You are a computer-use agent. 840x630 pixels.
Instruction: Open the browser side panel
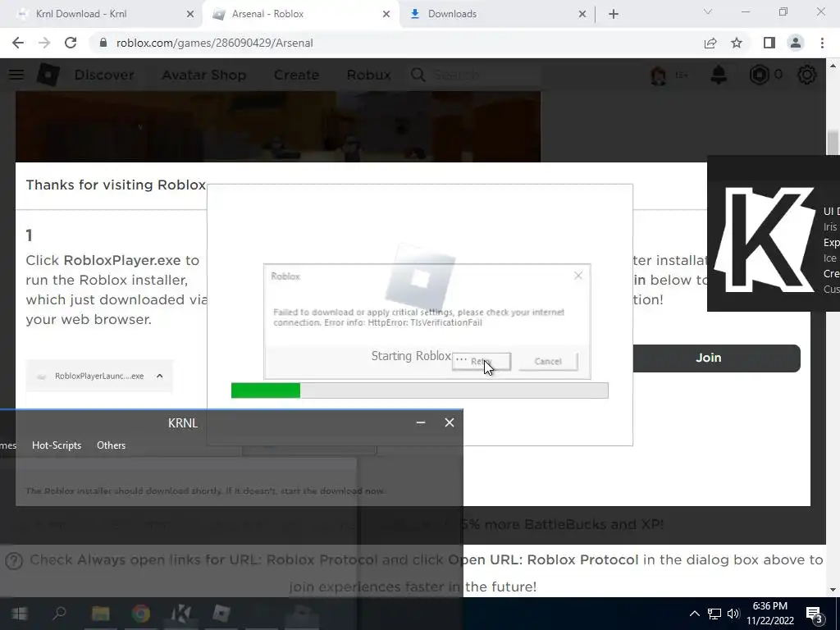click(x=769, y=43)
